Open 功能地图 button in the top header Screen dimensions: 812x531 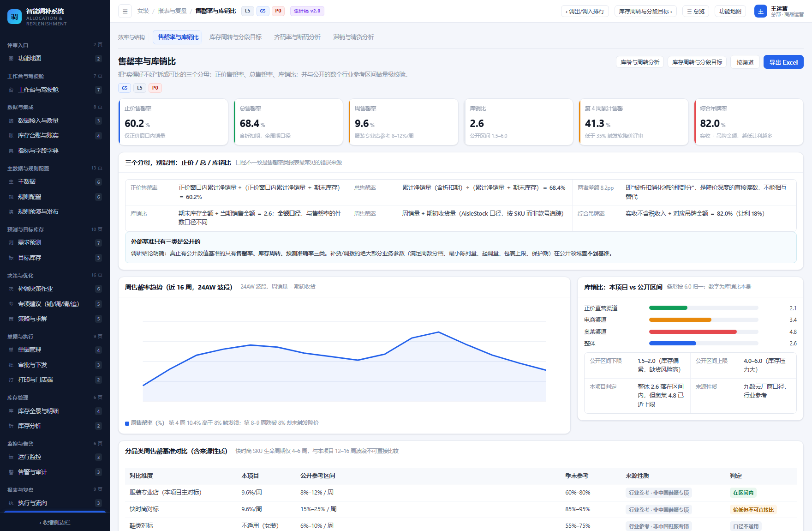coord(730,11)
